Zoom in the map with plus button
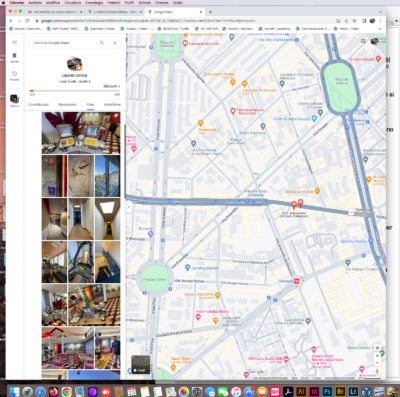 pyautogui.click(x=377, y=356)
